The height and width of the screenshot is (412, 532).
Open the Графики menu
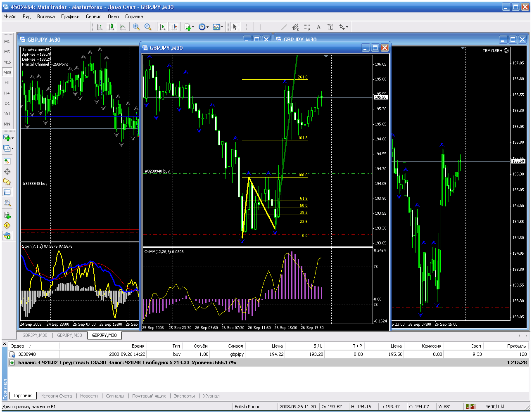pyautogui.click(x=71, y=17)
